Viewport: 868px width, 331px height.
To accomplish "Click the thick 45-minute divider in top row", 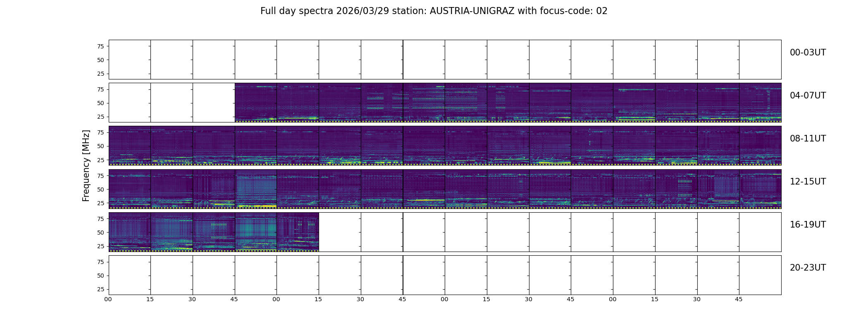I will (403, 60).
